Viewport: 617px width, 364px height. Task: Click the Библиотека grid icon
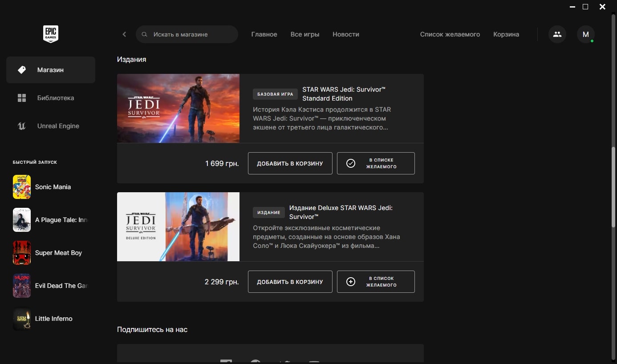point(22,98)
